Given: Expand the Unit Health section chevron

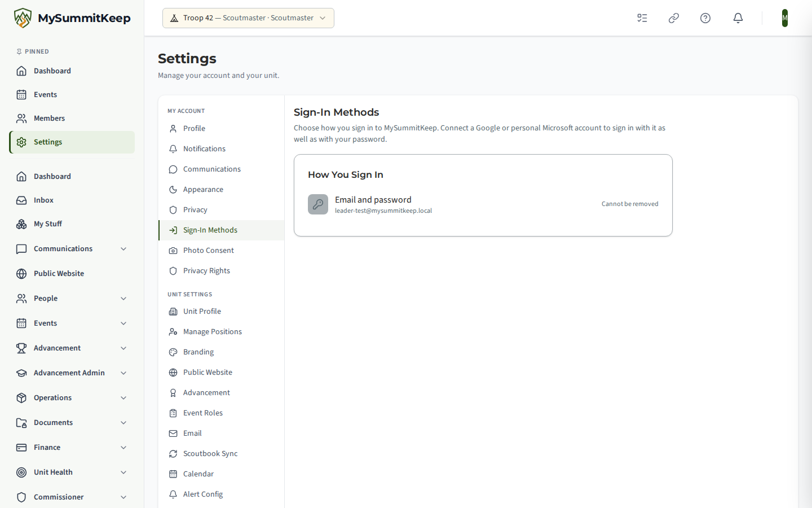Looking at the screenshot, I should coord(123,472).
